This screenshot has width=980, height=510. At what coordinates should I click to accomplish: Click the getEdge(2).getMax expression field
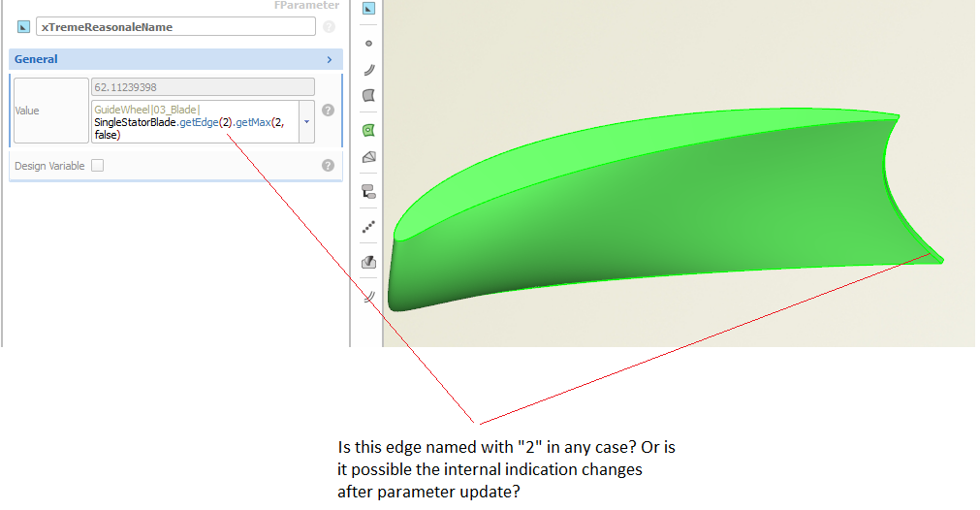tap(195, 121)
